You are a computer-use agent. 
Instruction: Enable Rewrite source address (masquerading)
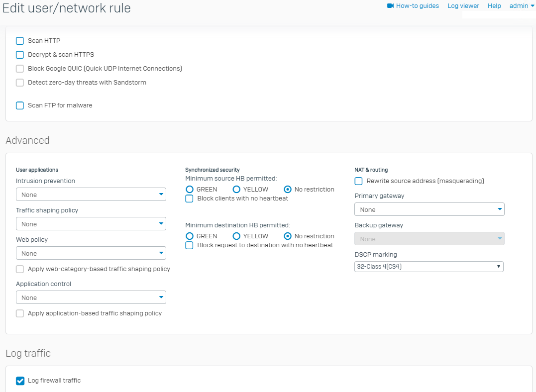pos(358,181)
